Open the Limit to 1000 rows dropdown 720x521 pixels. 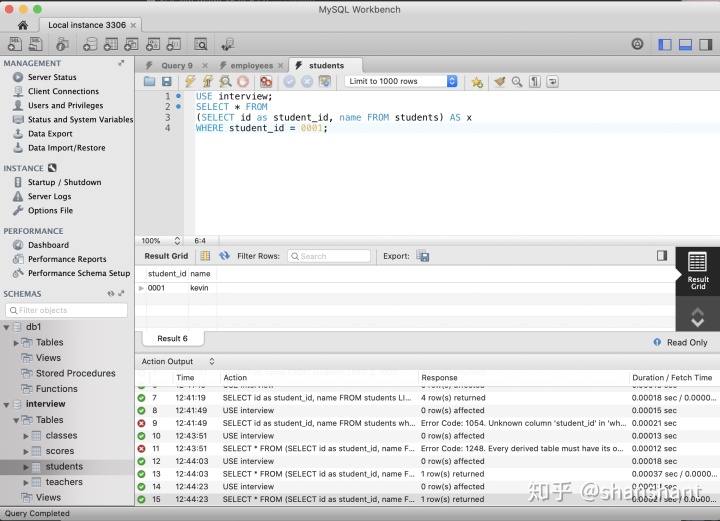401,81
